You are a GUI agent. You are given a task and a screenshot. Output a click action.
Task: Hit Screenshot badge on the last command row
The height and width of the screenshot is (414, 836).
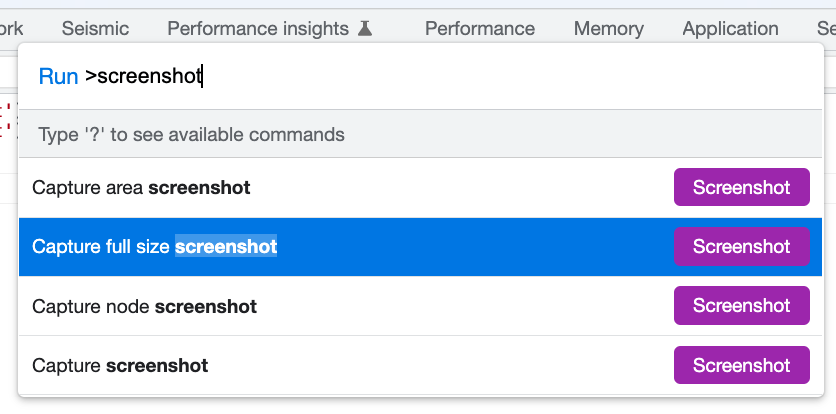(x=741, y=365)
